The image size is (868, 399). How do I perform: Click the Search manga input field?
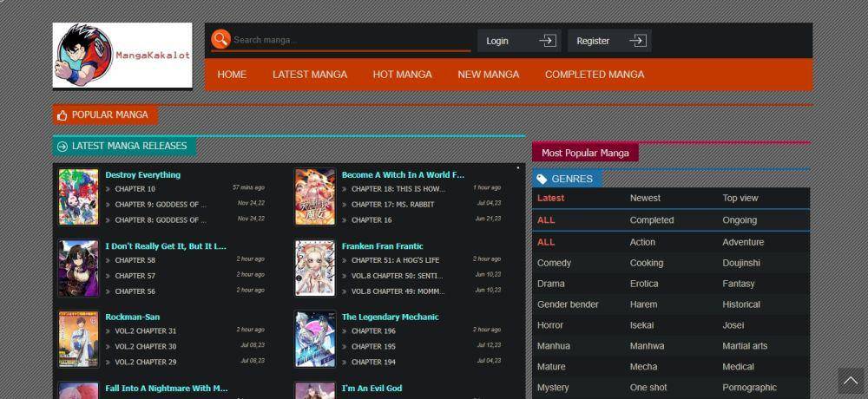pyautogui.click(x=351, y=40)
